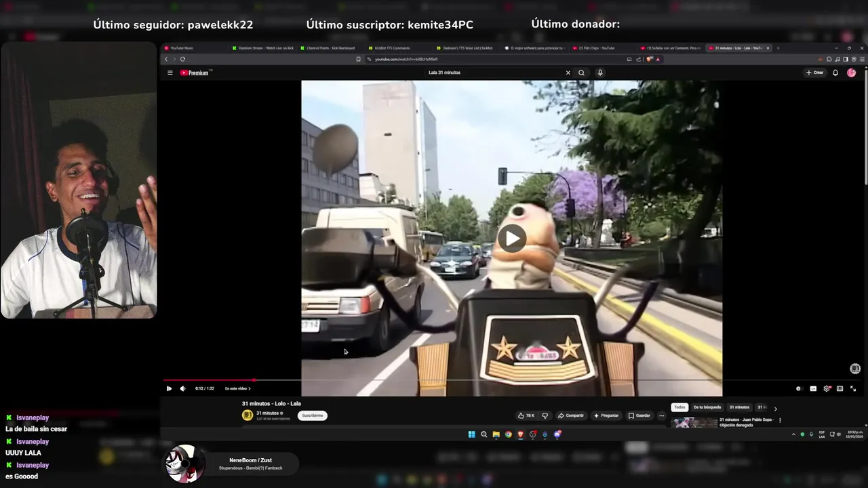Bookmark the page with the bookmark icon
868x488 pixels.
click(359, 59)
